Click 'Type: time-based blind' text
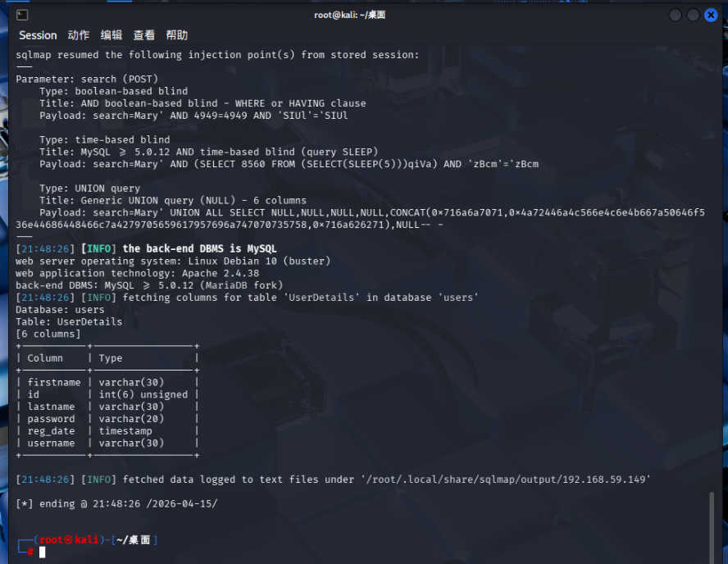This screenshot has height=564, width=728. coord(105,139)
